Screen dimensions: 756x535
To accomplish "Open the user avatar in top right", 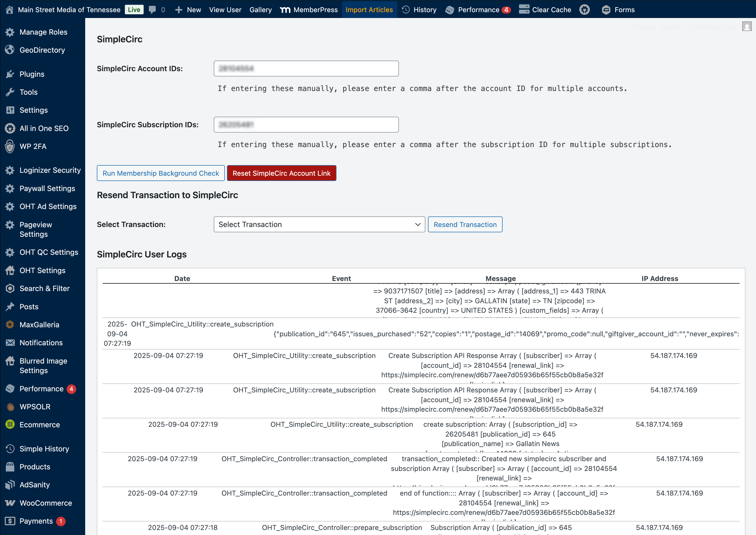I will click(x=747, y=26).
